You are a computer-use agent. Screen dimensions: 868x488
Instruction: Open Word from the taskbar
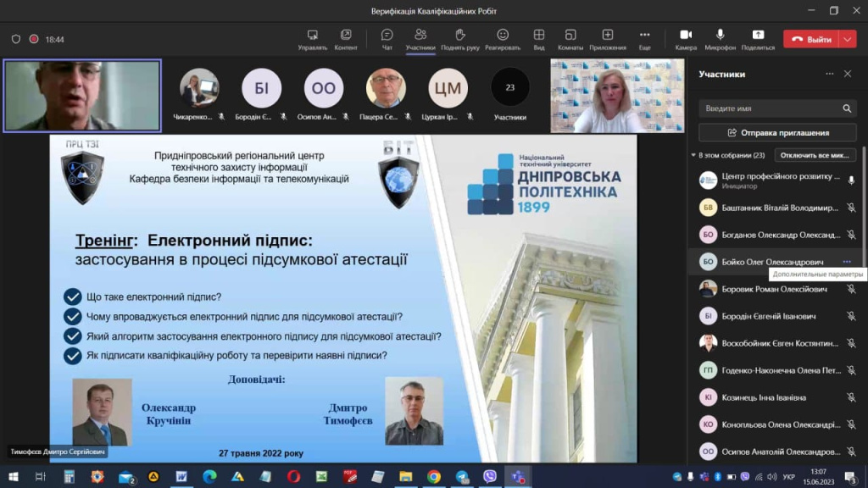(x=181, y=476)
